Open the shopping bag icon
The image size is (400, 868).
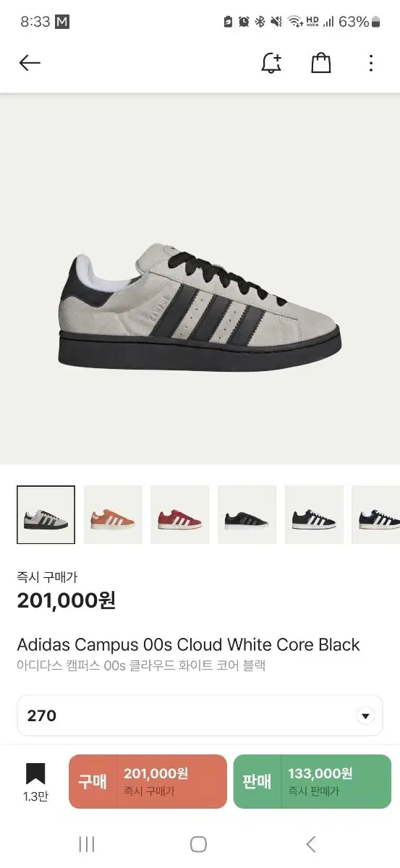(x=321, y=63)
